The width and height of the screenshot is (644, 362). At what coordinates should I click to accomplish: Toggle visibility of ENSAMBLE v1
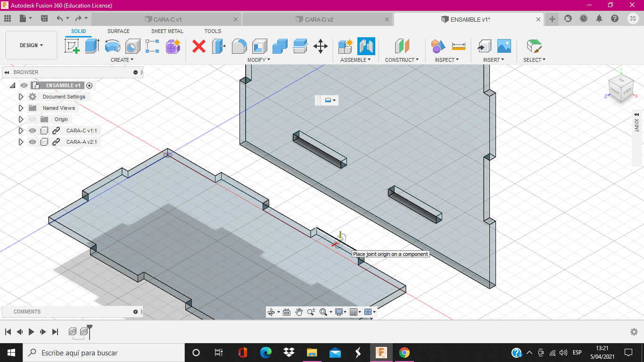pos(24,85)
